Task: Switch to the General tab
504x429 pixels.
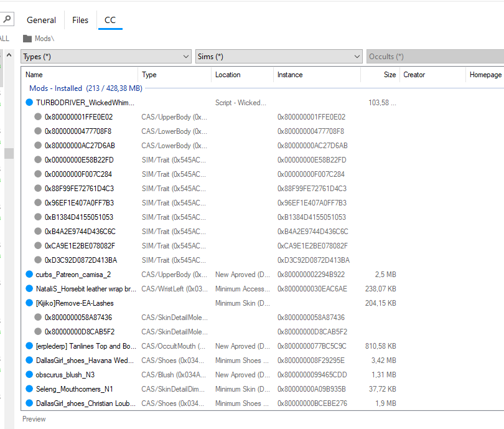Action: (x=41, y=21)
